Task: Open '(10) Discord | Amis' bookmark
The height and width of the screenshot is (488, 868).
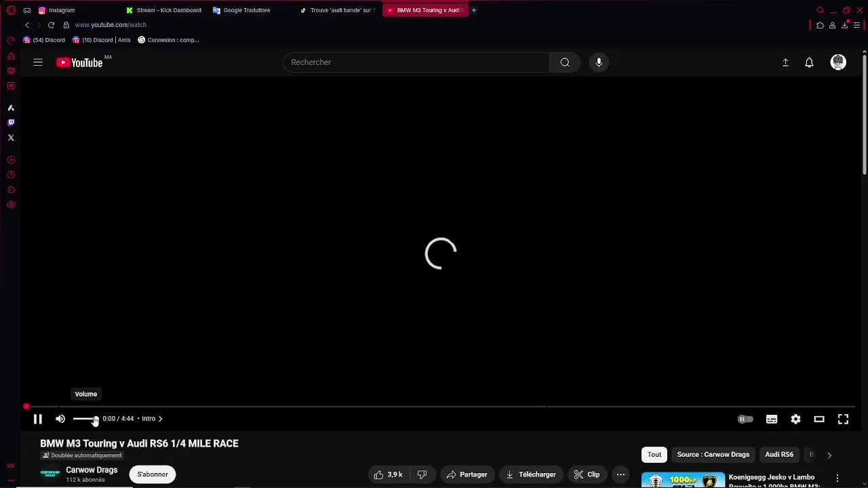Action: click(x=102, y=40)
